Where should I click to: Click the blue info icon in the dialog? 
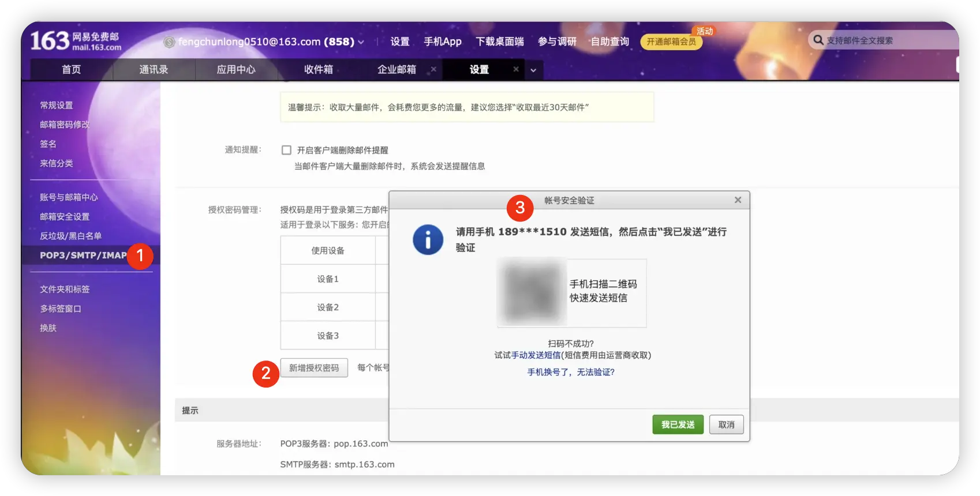pos(428,239)
